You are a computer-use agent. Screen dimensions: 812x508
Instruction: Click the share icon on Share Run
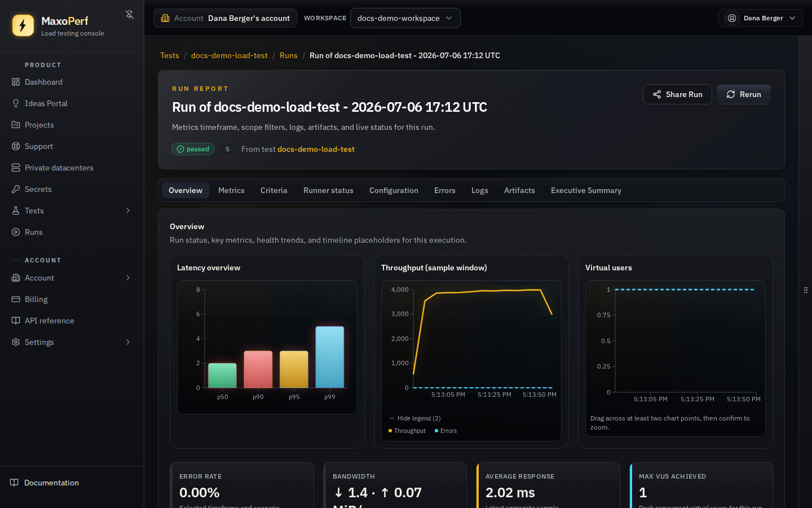tap(657, 94)
